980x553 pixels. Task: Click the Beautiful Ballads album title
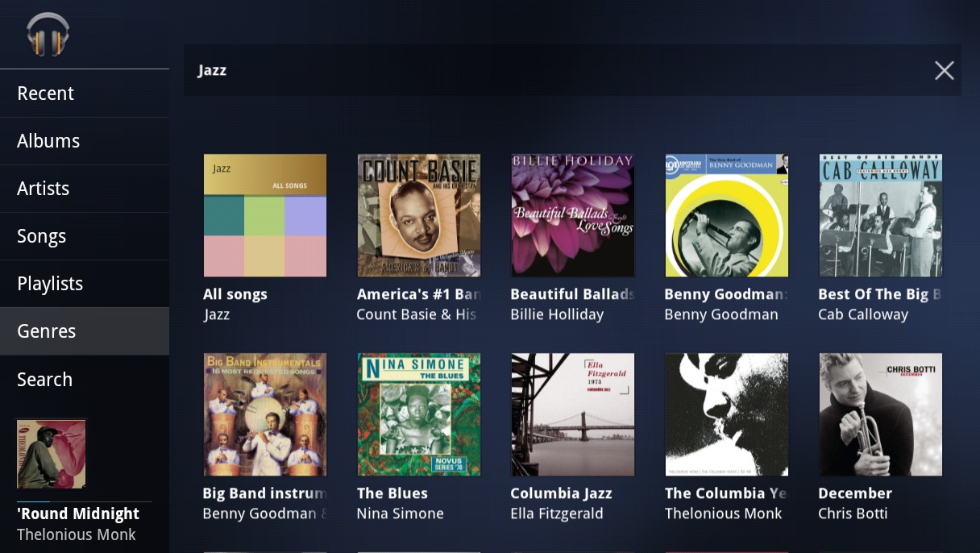(573, 294)
